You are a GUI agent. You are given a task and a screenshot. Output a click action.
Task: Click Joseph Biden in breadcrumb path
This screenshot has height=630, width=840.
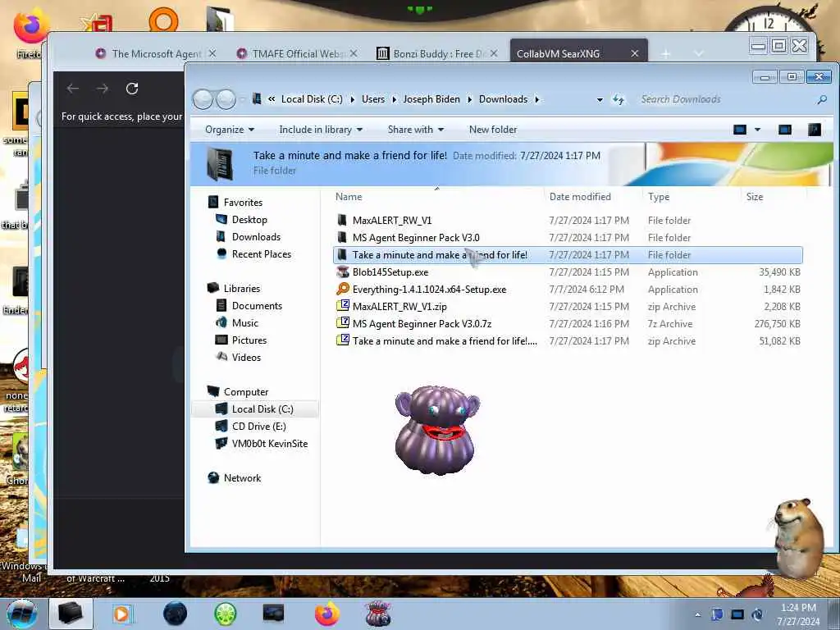click(x=431, y=99)
